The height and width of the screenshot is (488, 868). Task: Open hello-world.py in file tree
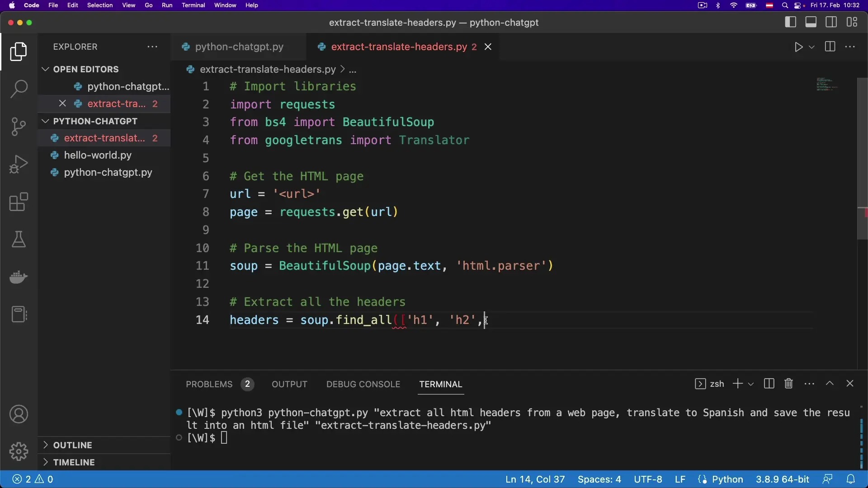click(98, 155)
